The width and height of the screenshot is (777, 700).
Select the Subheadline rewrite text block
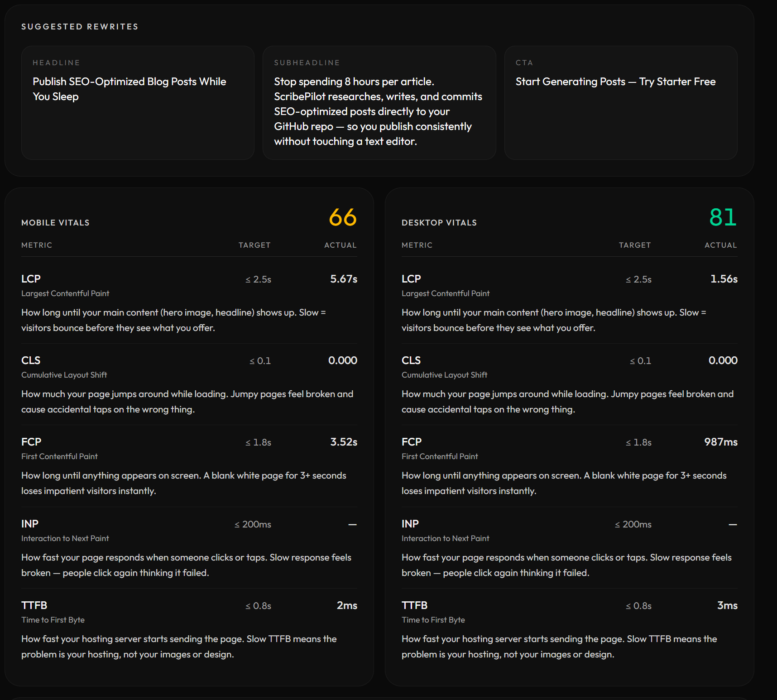(378, 111)
